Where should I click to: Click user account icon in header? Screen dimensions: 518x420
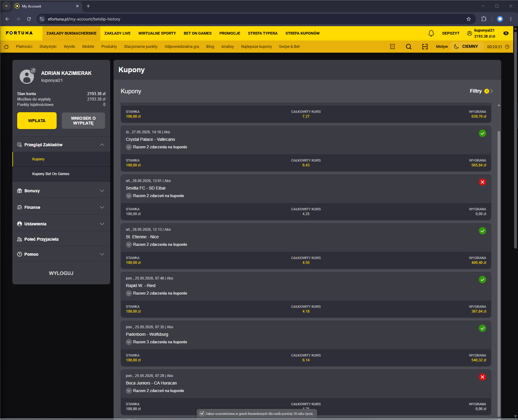click(470, 33)
